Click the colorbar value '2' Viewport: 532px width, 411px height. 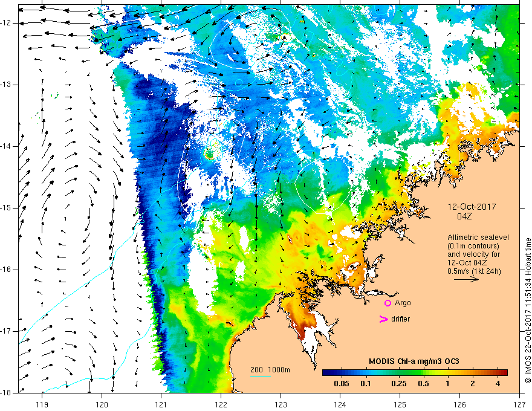coord(473,384)
